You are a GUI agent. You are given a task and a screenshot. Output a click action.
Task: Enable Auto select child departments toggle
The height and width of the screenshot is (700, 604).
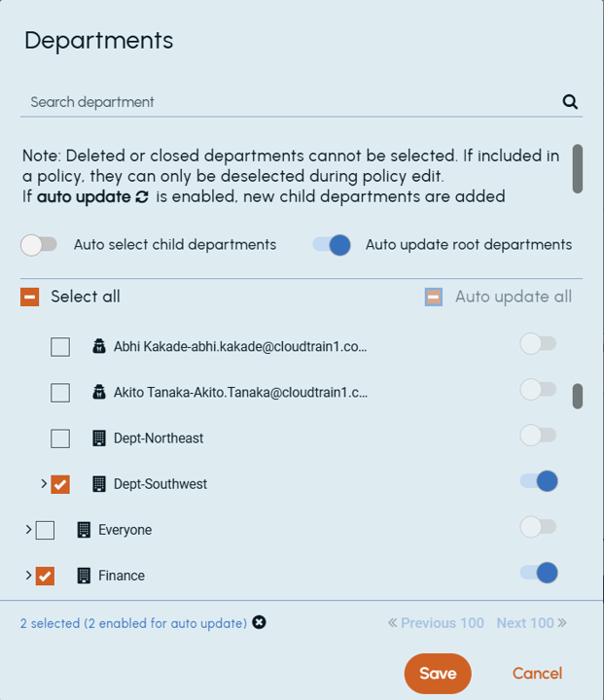point(39,245)
